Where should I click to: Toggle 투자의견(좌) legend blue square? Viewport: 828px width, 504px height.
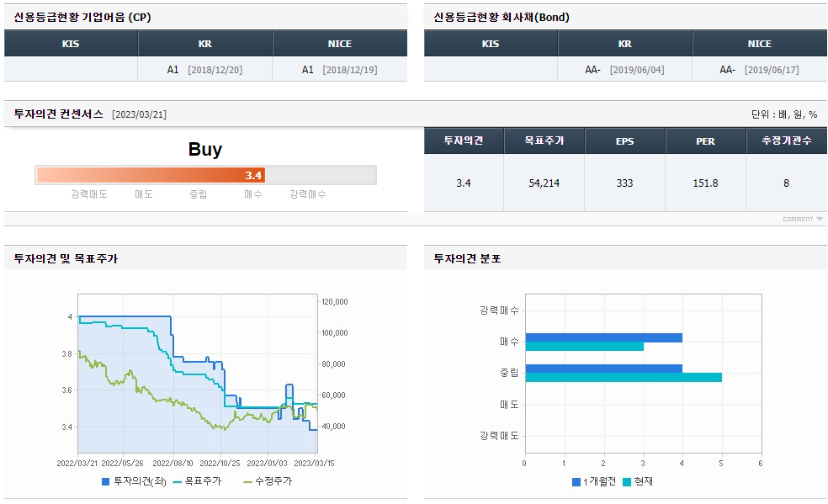(x=105, y=481)
